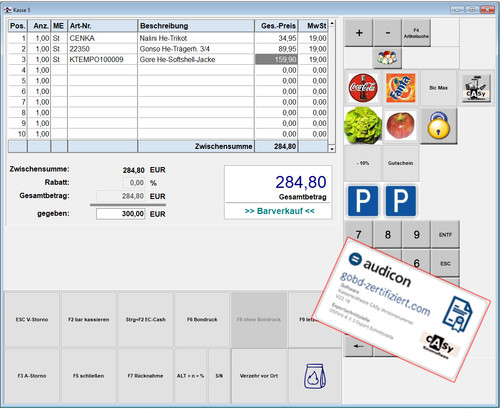Click the Kasse 5 window icon
Screen dimensions: 500x409
tap(8, 10)
